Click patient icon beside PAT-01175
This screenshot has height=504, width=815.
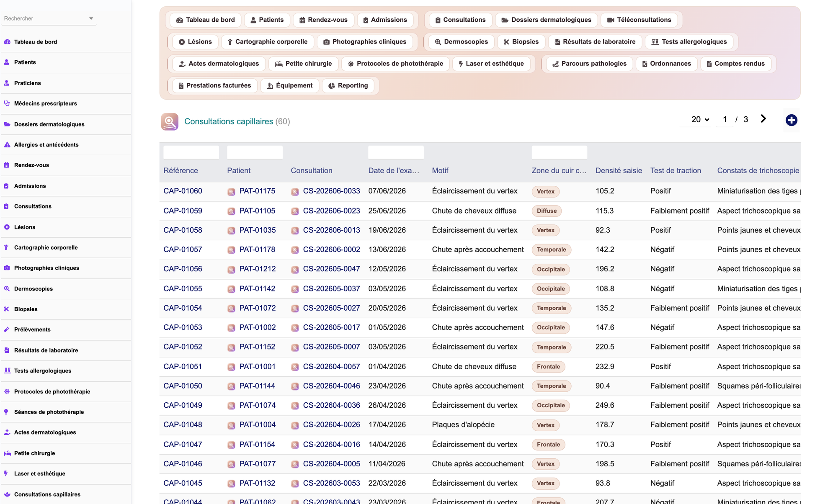pyautogui.click(x=231, y=192)
